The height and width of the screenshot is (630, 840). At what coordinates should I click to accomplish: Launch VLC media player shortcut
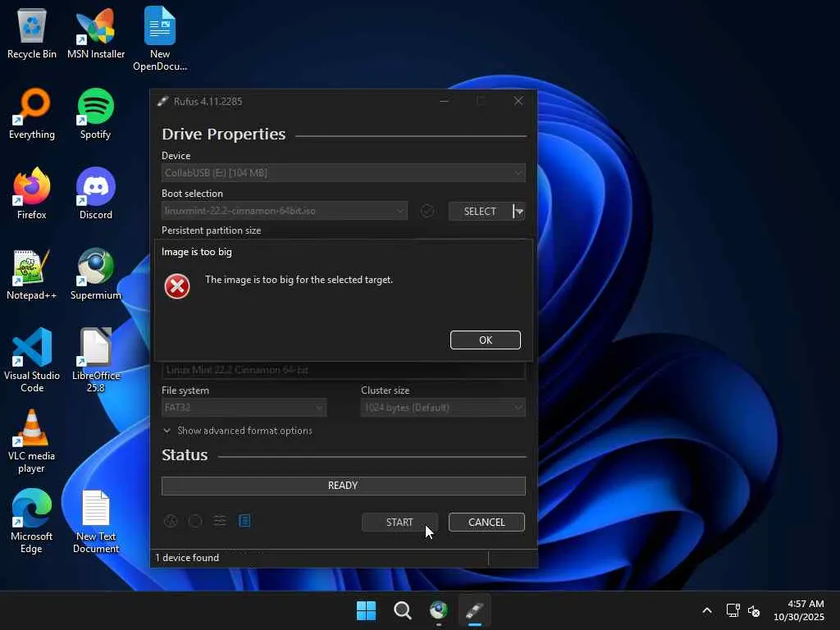32,441
